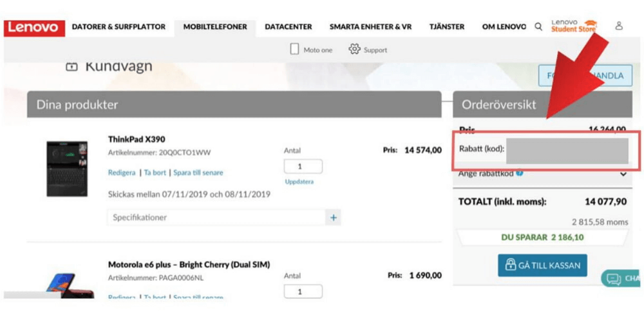644x322 pixels.
Task: Click the ThinkPad X390 product title
Action: tap(137, 139)
